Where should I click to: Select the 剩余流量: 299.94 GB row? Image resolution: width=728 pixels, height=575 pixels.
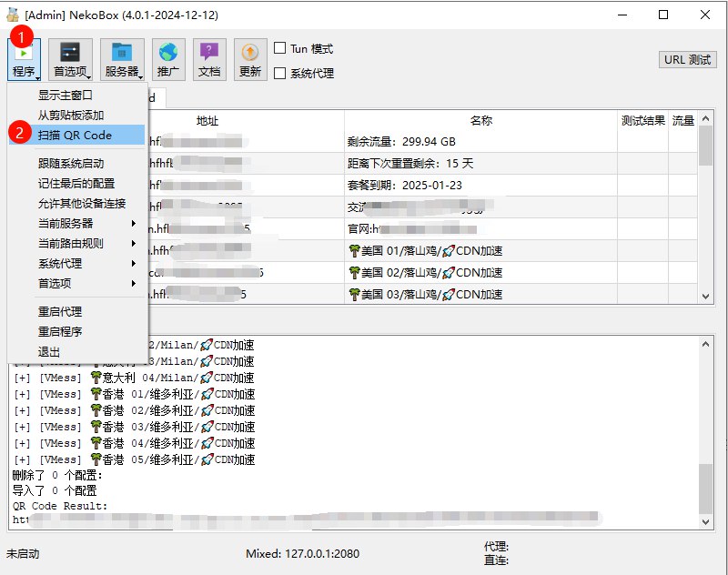pyautogui.click(x=422, y=142)
